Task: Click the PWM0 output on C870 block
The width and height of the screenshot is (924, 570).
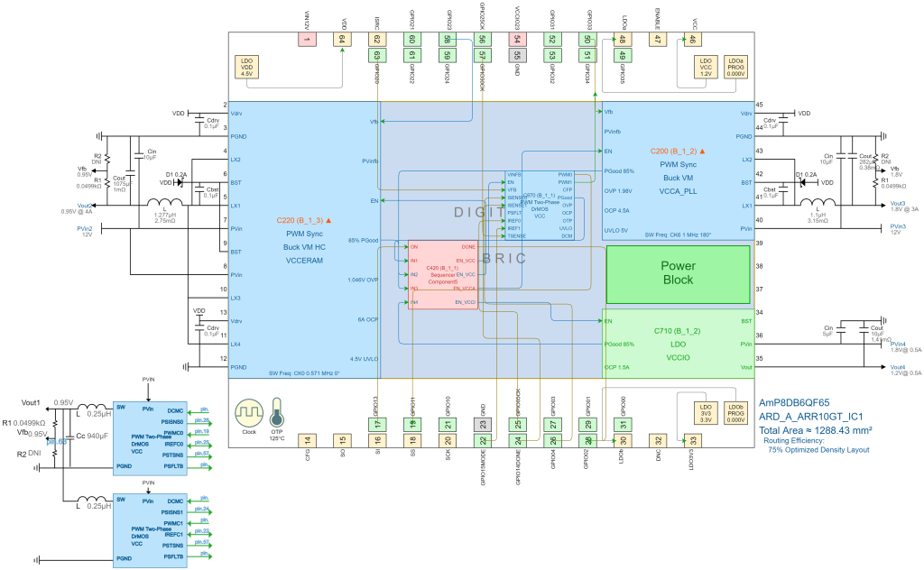Action: pyautogui.click(x=565, y=175)
